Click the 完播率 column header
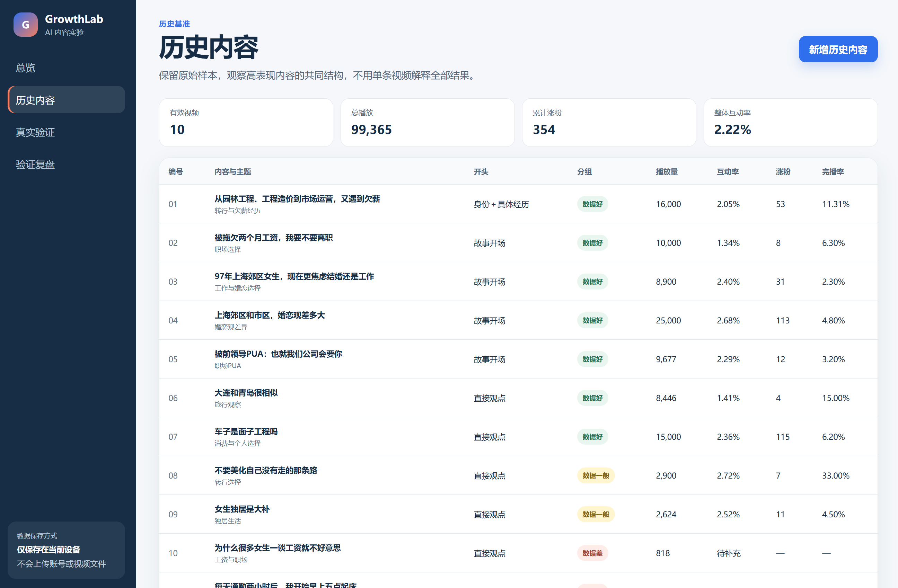The image size is (898, 588). [x=833, y=172]
